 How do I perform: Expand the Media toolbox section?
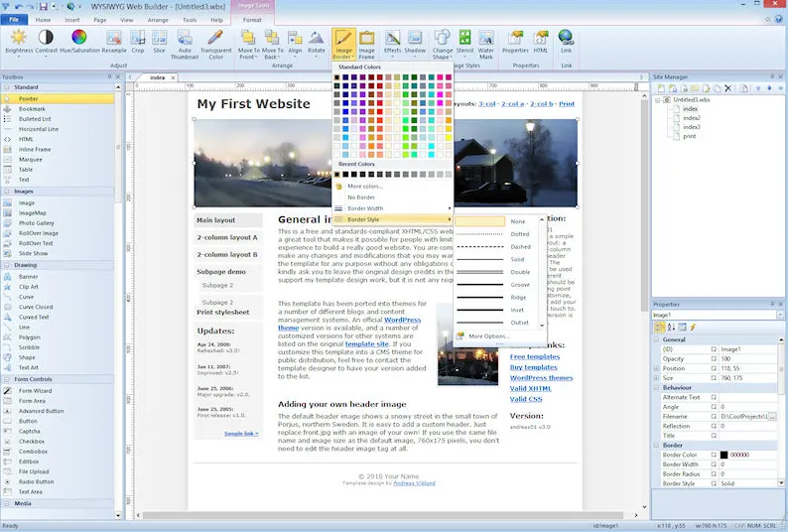point(7,503)
